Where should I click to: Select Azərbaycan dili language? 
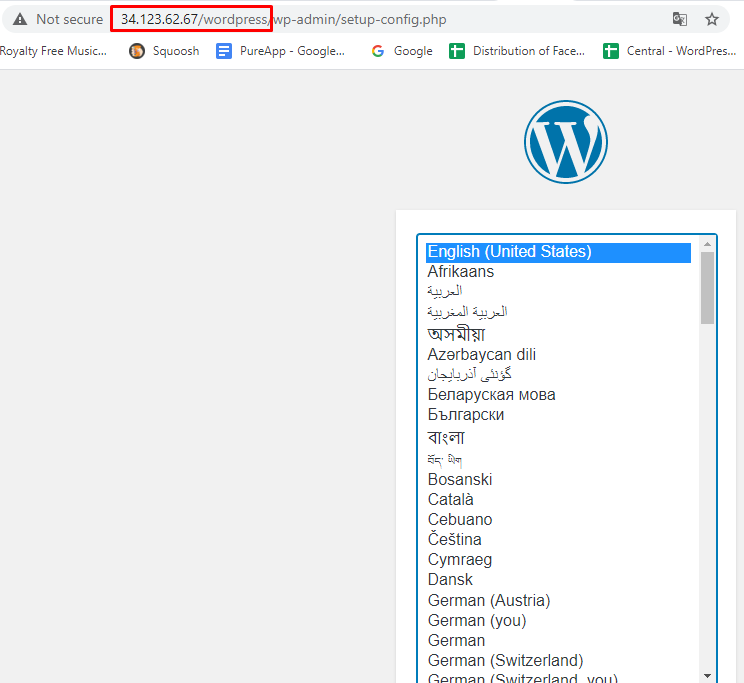coord(558,355)
